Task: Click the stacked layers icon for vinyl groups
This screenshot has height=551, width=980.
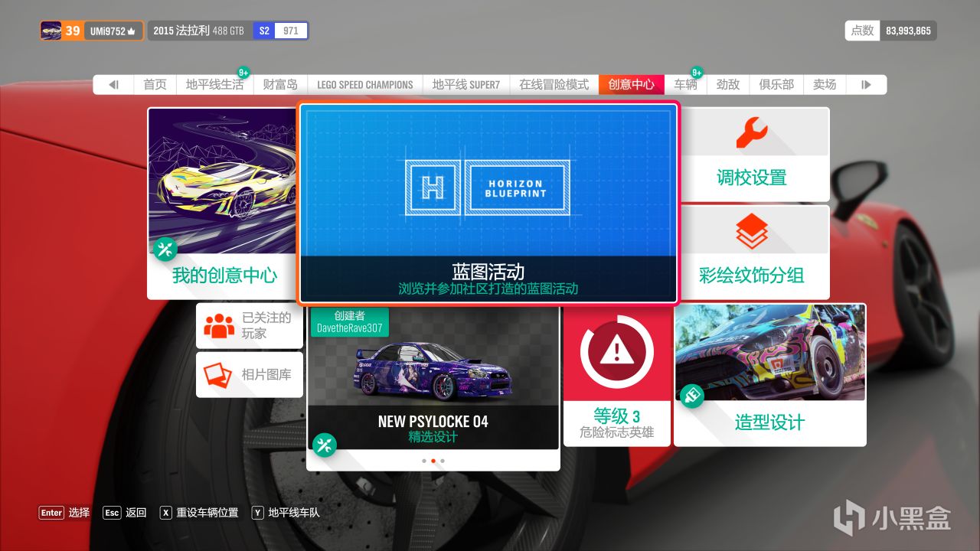Action: 751,231
